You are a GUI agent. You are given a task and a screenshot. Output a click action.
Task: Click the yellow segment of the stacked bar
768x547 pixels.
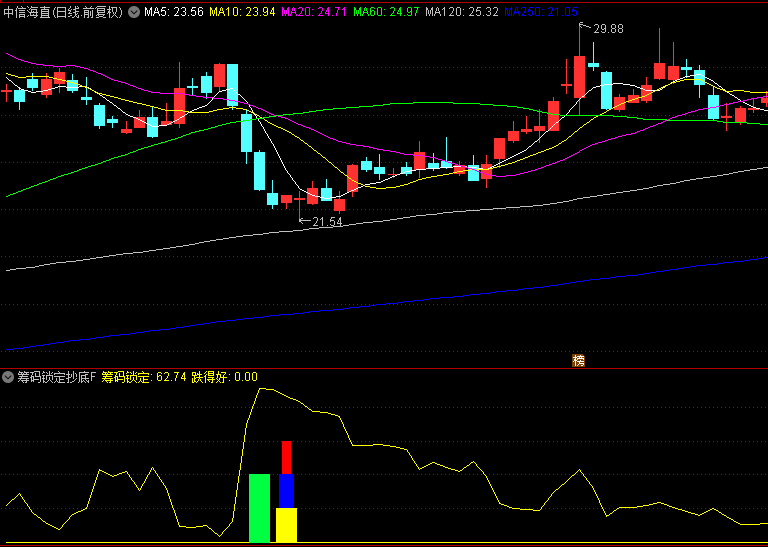tap(287, 525)
